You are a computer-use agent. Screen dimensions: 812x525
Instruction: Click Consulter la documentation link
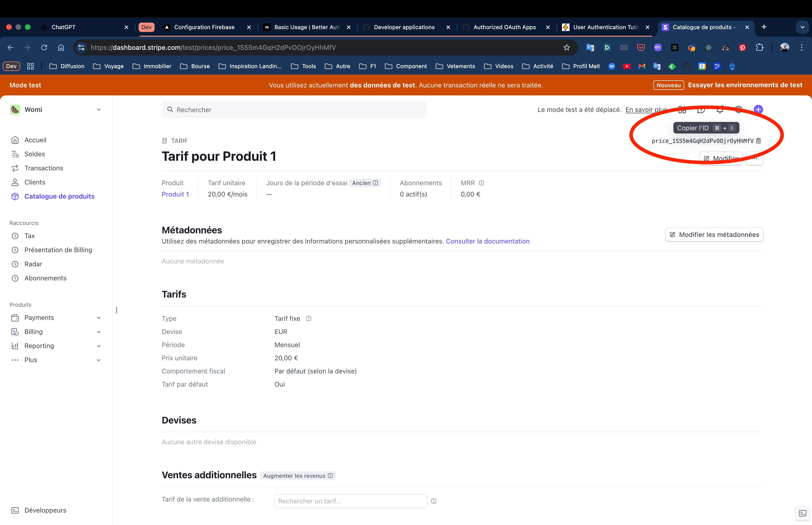pos(487,241)
